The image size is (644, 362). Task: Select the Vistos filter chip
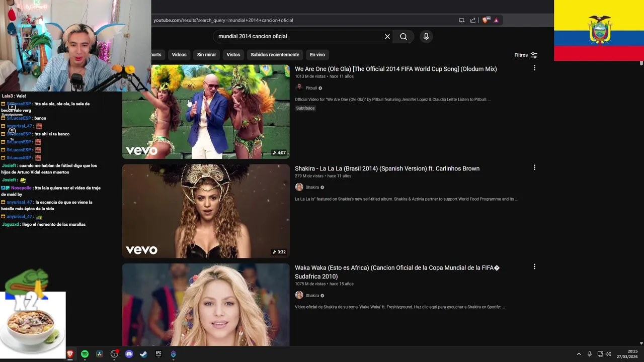coord(233,55)
